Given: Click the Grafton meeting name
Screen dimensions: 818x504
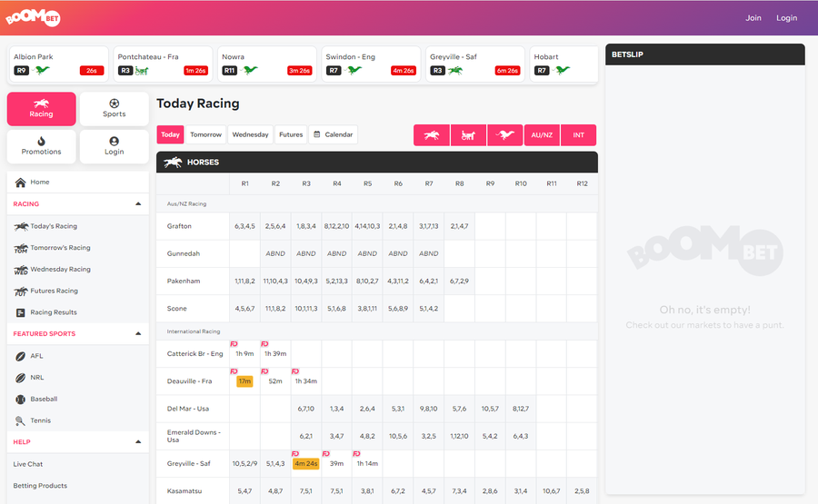Looking at the screenshot, I should tap(179, 226).
